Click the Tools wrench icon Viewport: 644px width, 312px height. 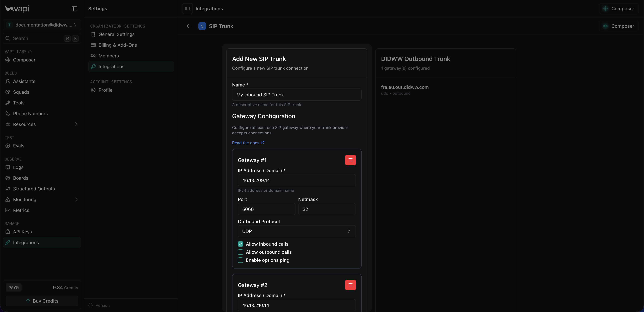pyautogui.click(x=8, y=103)
